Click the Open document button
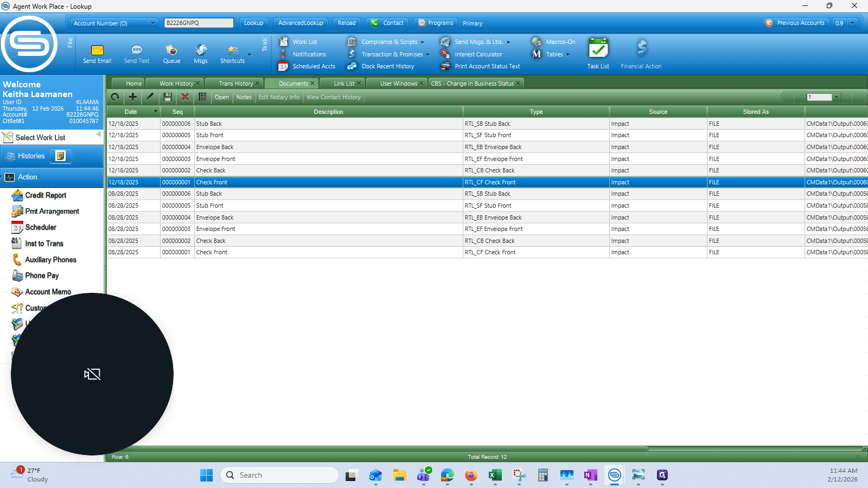Viewport: 868px width, 488px height. pos(222,97)
